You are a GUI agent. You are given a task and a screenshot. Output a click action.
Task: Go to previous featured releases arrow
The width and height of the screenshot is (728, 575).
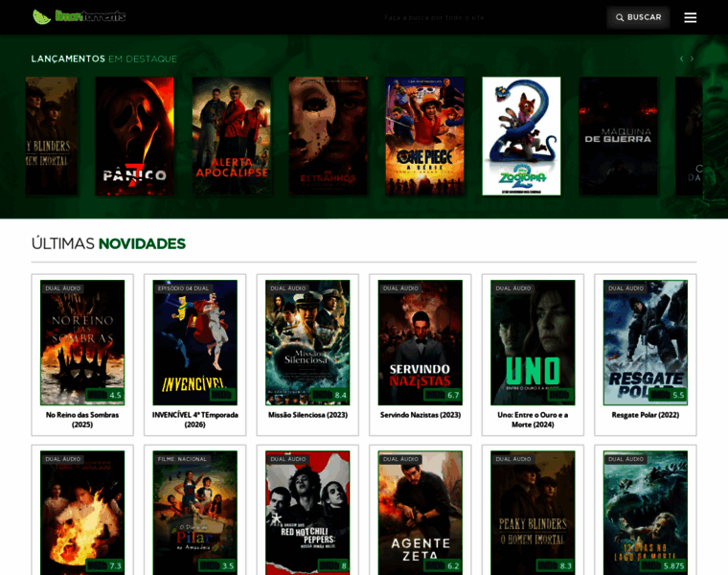[x=681, y=58]
